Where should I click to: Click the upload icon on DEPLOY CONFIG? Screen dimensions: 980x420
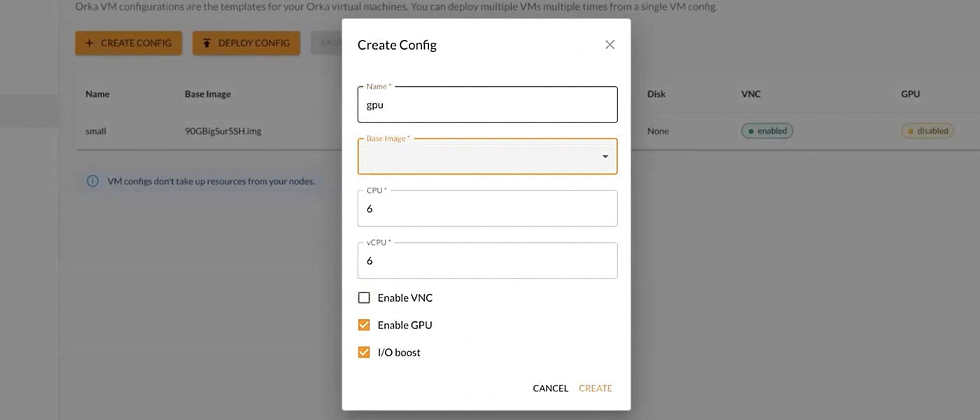coord(206,43)
